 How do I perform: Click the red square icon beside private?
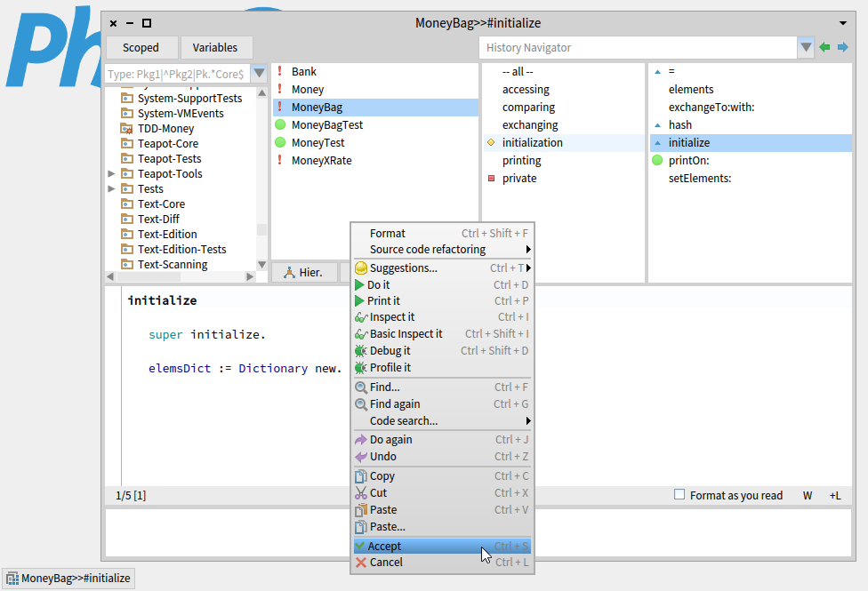tap(491, 178)
